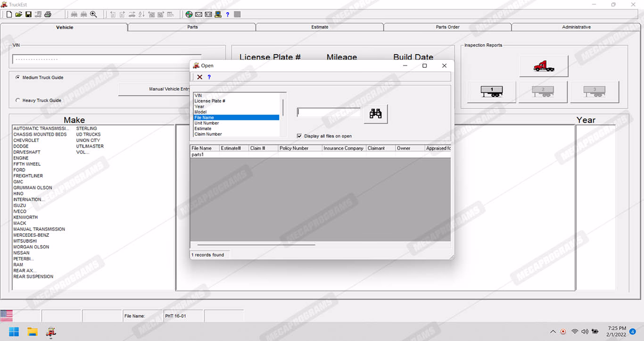This screenshot has width=644, height=341.
Task: Click the volume speaker tray icon
Action: click(585, 332)
